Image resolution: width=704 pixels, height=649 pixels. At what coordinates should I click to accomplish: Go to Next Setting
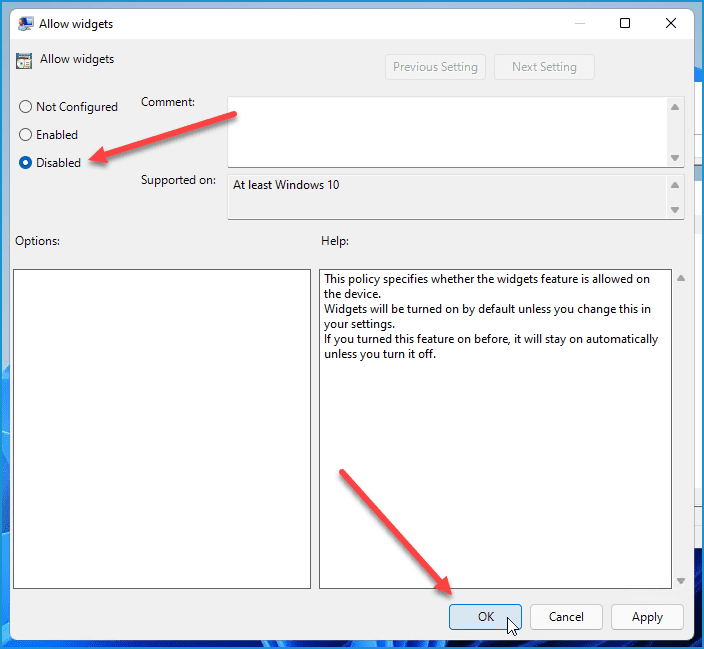tap(544, 67)
